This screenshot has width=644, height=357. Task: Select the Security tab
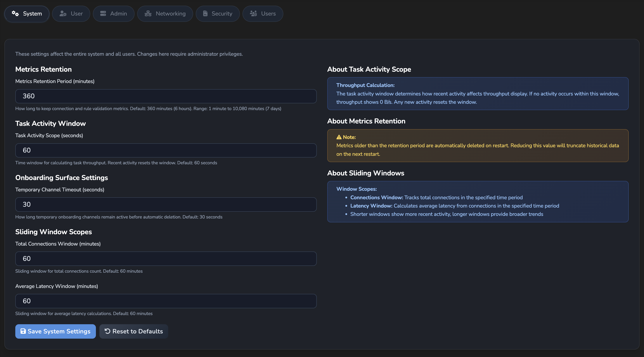click(x=218, y=14)
